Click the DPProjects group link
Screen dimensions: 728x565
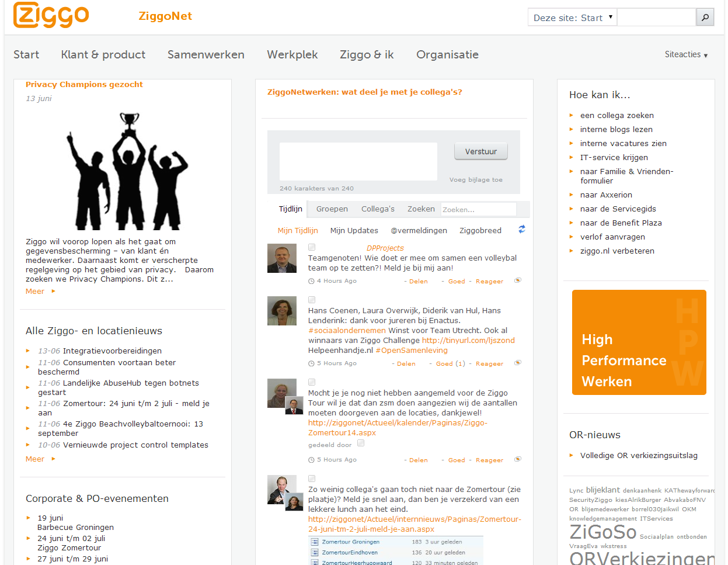pyautogui.click(x=385, y=248)
